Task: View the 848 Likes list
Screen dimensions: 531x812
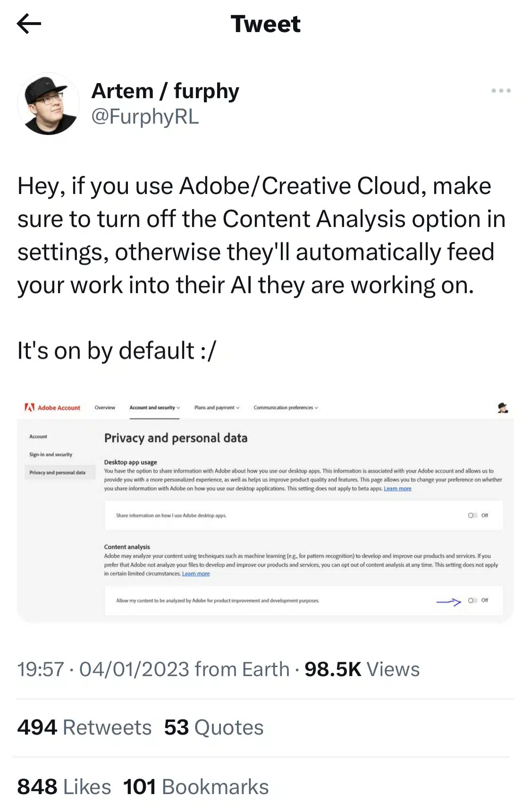Action: click(64, 787)
